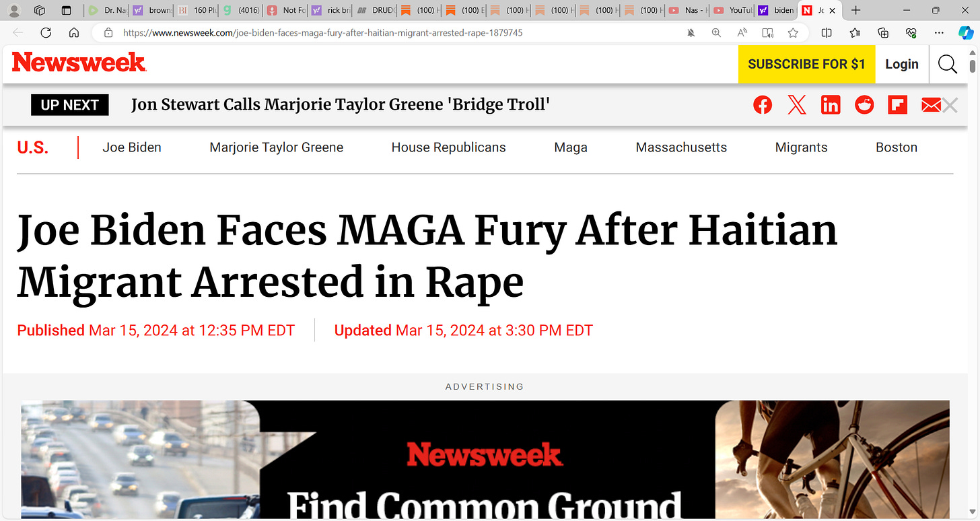Launch the Copilot sidebar icon
This screenshot has width=980, height=521.
(966, 32)
